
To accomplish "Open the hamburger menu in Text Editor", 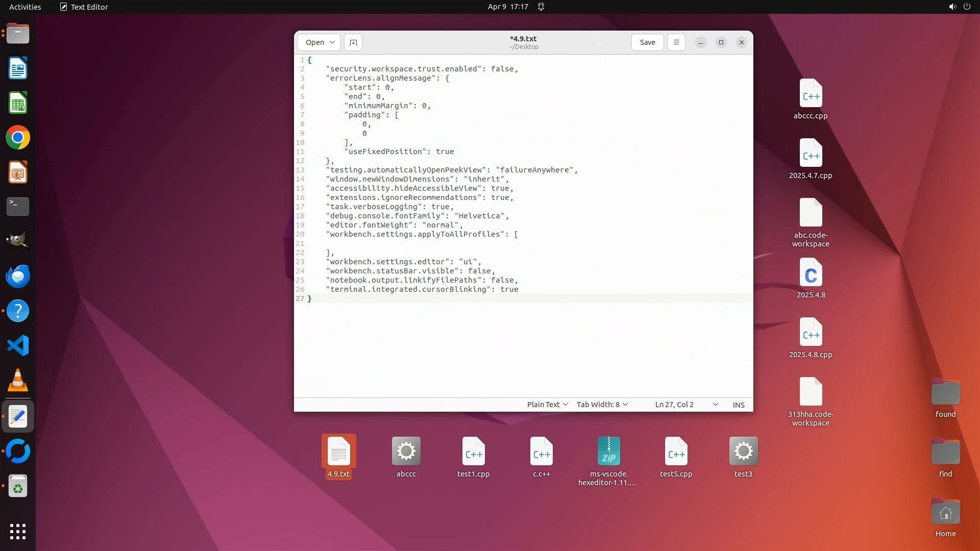I will (676, 42).
